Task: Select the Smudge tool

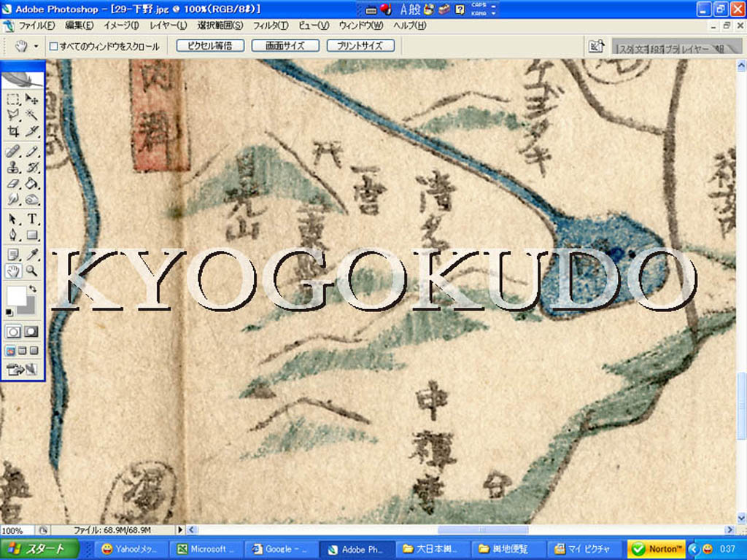Action: pyautogui.click(x=13, y=199)
